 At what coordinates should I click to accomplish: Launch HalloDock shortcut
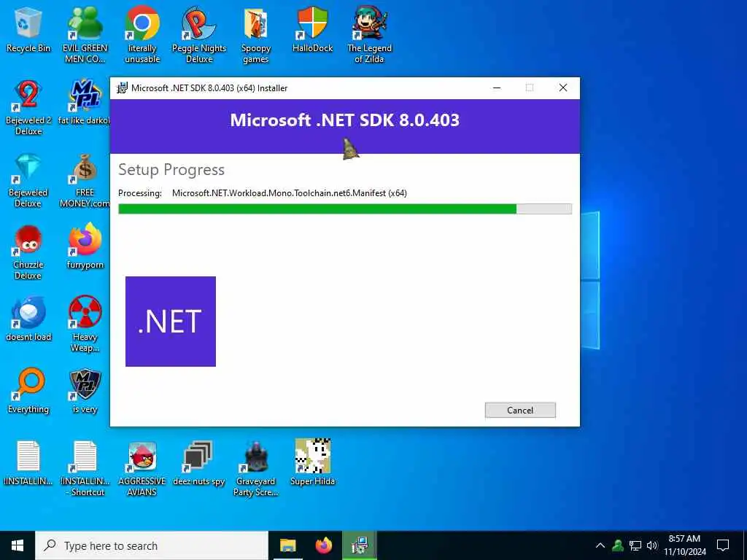tap(312, 29)
